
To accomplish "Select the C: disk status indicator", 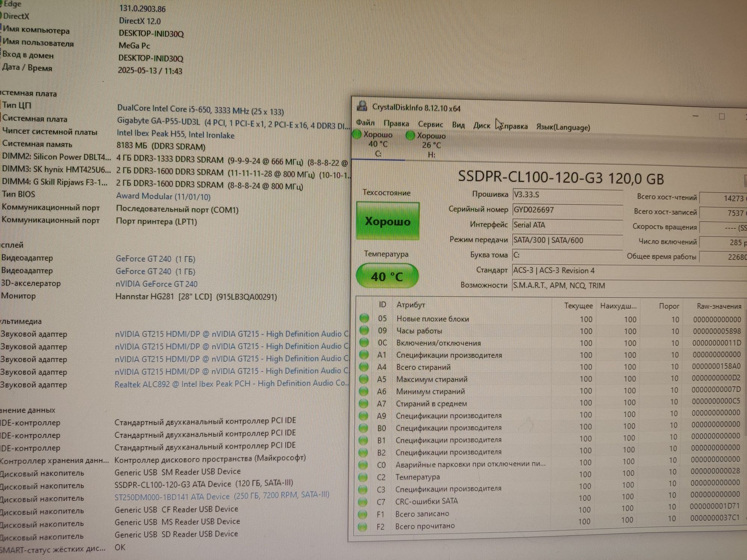I will 378,144.
